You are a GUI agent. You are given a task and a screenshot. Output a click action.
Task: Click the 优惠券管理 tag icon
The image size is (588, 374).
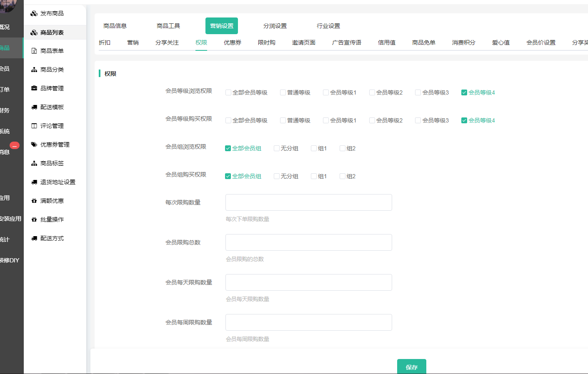34,145
